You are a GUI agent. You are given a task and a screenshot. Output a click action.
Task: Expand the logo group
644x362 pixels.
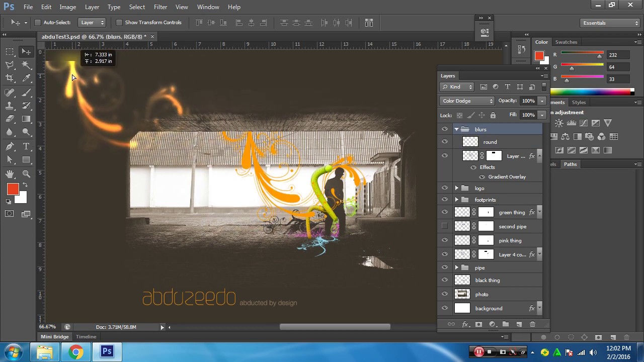(x=456, y=188)
